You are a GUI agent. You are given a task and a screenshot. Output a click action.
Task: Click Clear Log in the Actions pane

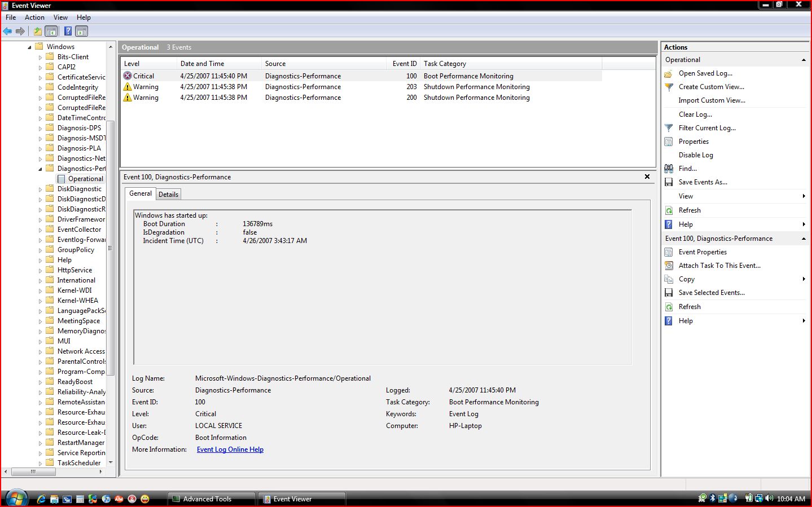(695, 114)
